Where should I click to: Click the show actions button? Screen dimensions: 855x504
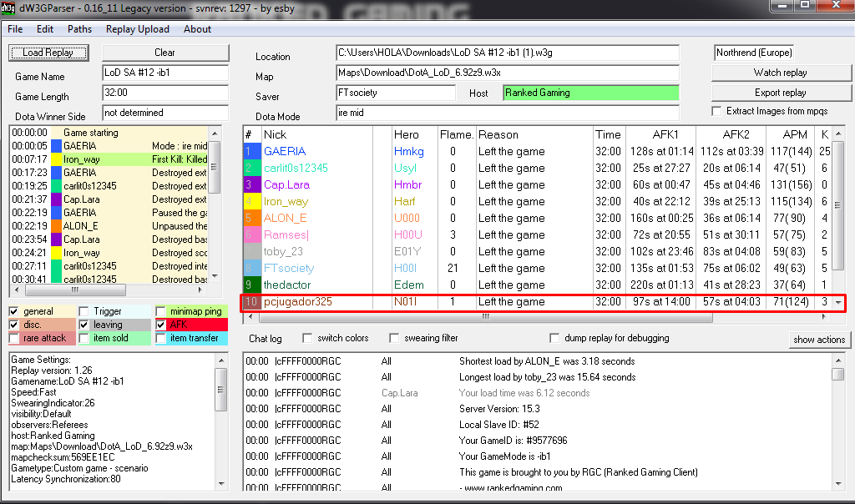[819, 340]
